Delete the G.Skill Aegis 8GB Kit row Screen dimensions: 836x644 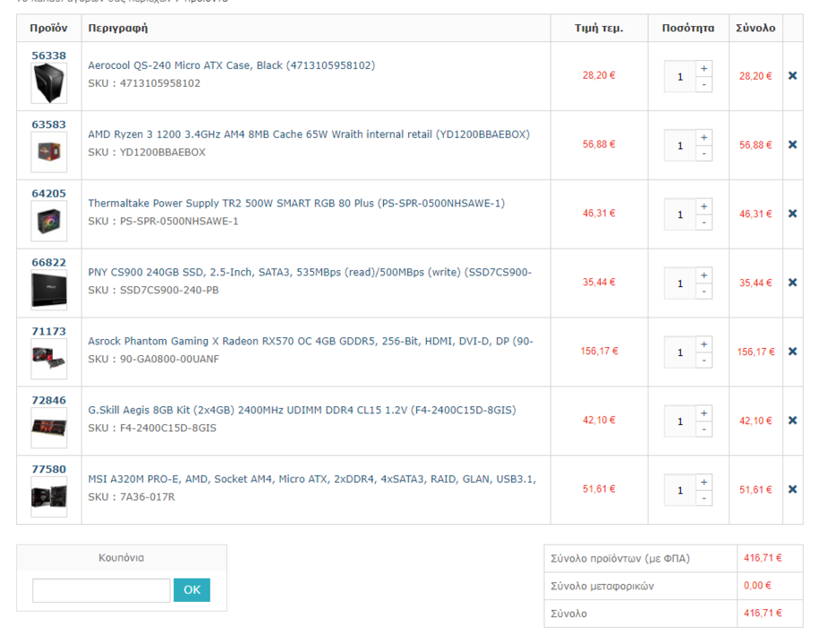click(792, 420)
